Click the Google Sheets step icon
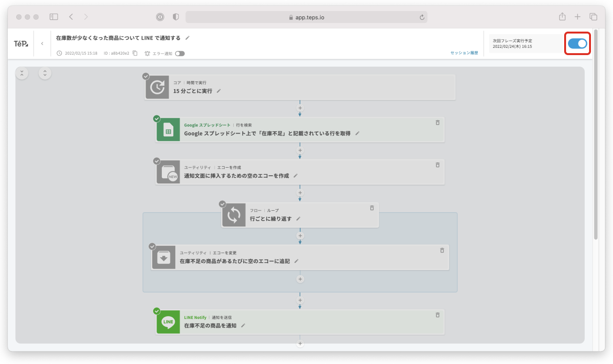 pyautogui.click(x=168, y=130)
